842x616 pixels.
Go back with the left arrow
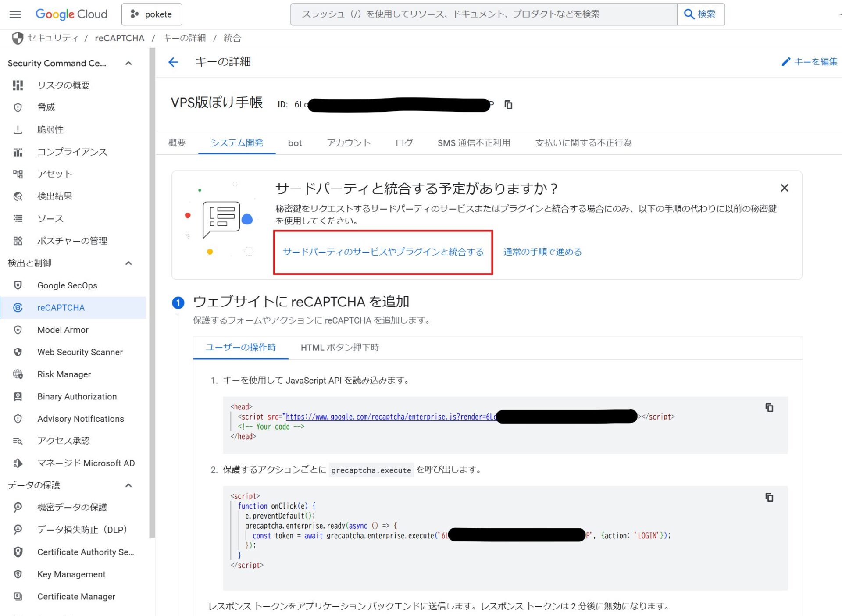[x=173, y=62]
